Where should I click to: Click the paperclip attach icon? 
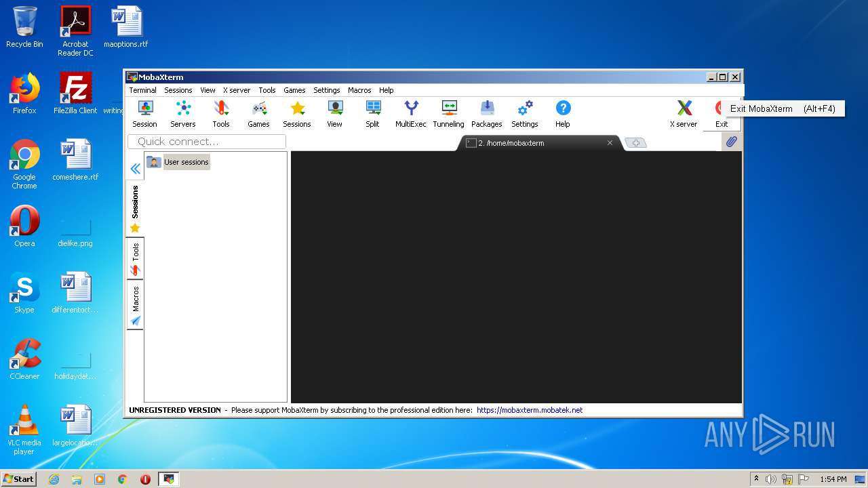click(731, 142)
